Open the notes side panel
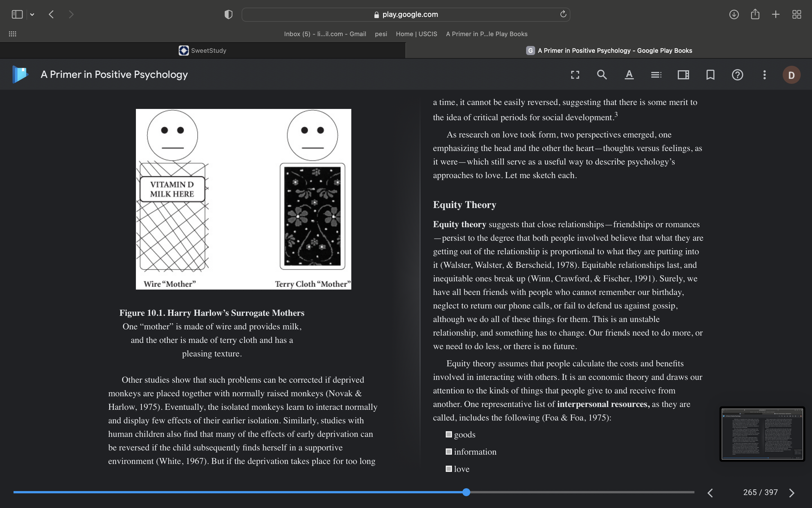This screenshot has height=508, width=812. point(683,75)
